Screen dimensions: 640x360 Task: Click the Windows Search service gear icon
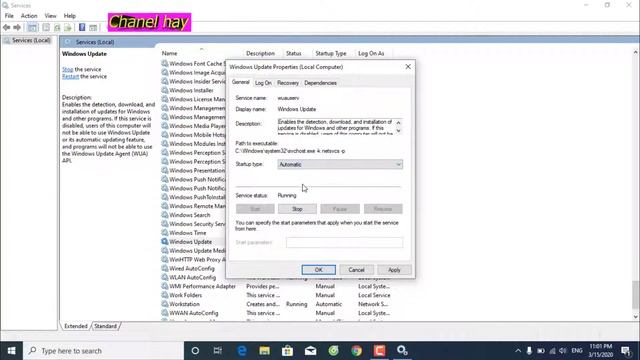tap(164, 215)
